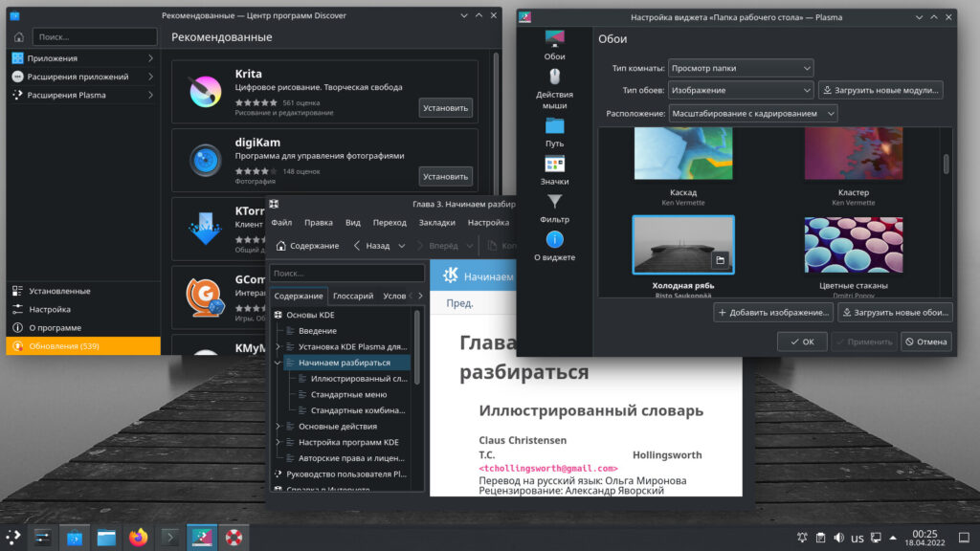The height and width of the screenshot is (551, 980).
Task: Launch Firefox from the taskbar
Action: [139, 537]
